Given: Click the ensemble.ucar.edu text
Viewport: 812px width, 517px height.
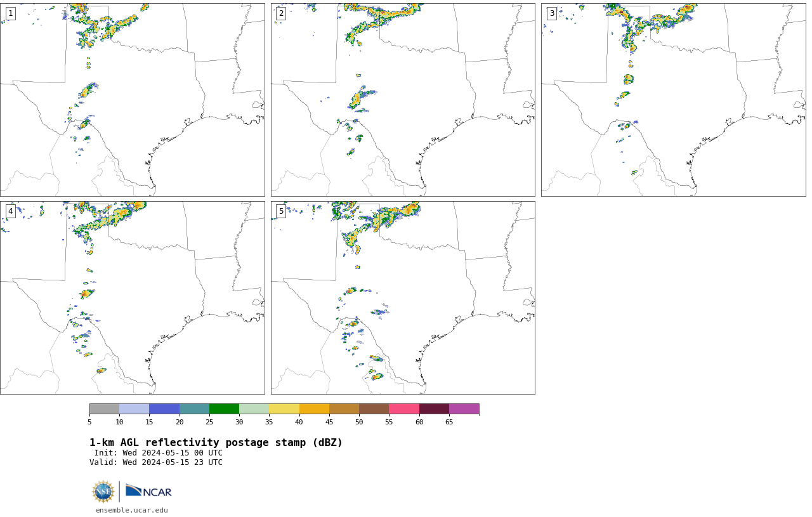Looking at the screenshot, I should tap(132, 510).
